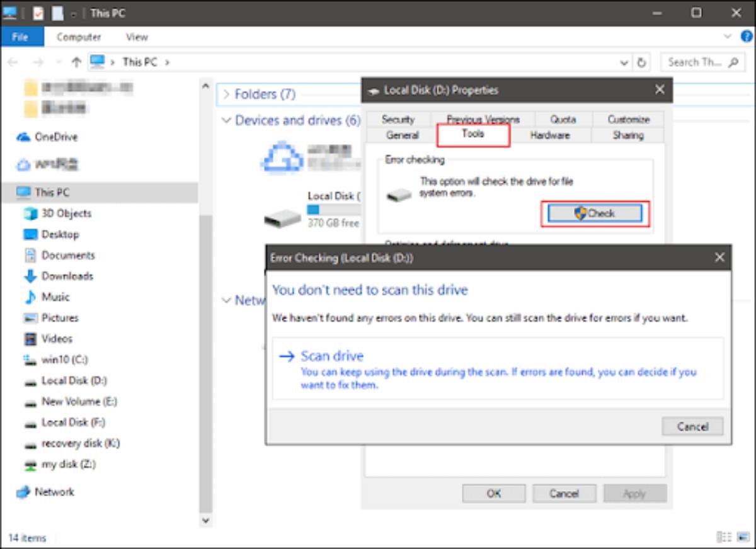
Task: Click the '370 GB free' drive text
Action: pyautogui.click(x=333, y=223)
